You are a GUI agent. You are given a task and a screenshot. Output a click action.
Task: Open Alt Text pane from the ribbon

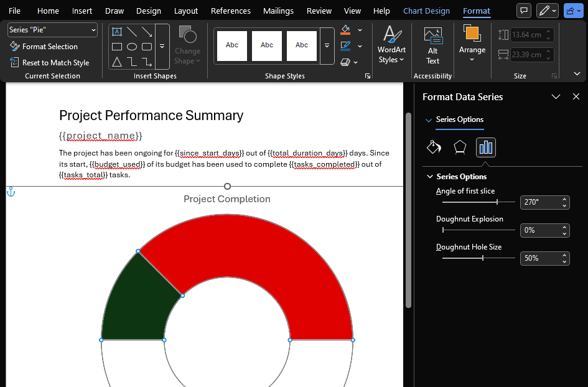tap(432, 45)
